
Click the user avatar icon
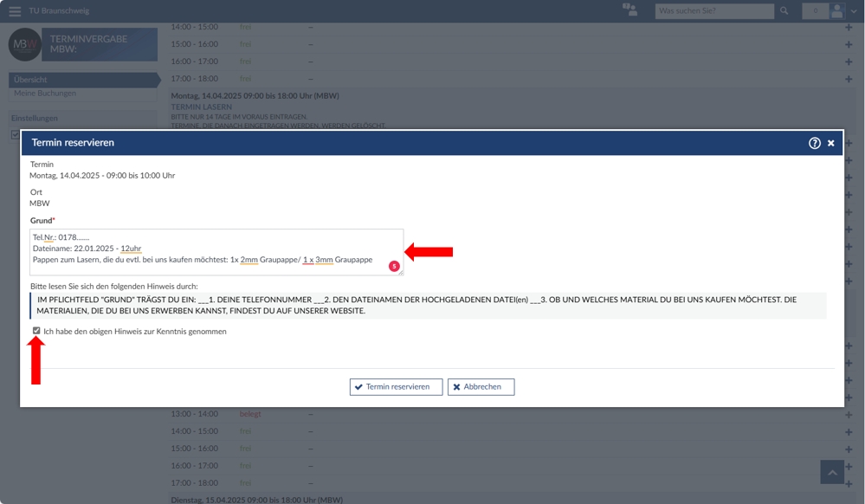[836, 11]
